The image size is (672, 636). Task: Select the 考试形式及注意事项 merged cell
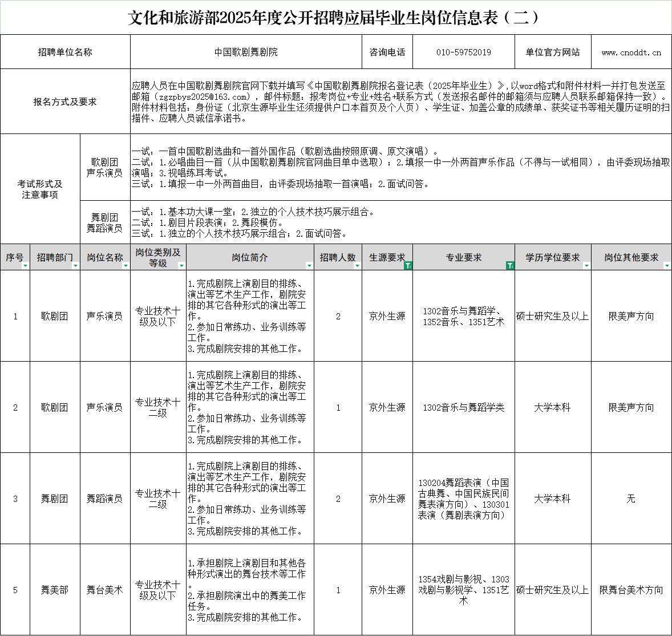40,189
